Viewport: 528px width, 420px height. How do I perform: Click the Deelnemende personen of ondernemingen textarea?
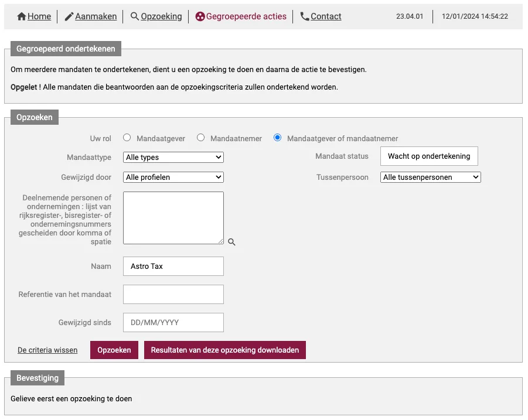[173, 218]
